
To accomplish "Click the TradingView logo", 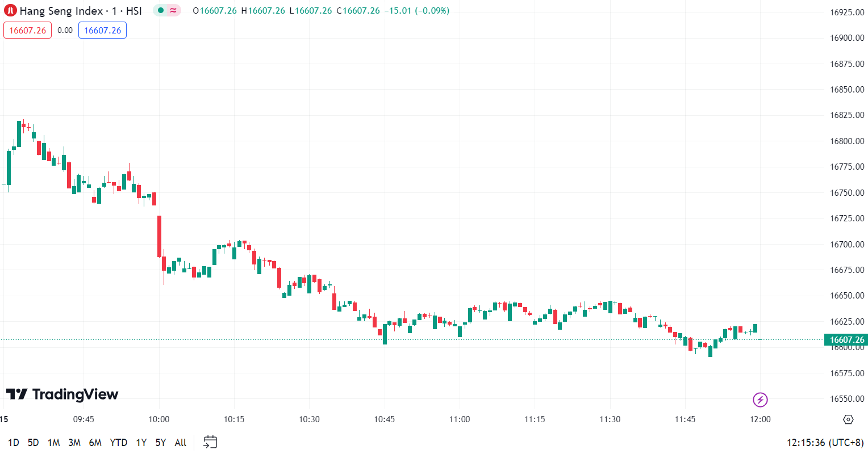I will coord(62,394).
